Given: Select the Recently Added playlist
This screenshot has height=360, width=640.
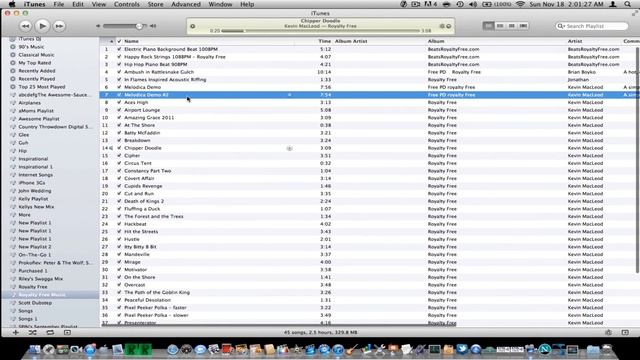Looking at the screenshot, I should point(36,71).
